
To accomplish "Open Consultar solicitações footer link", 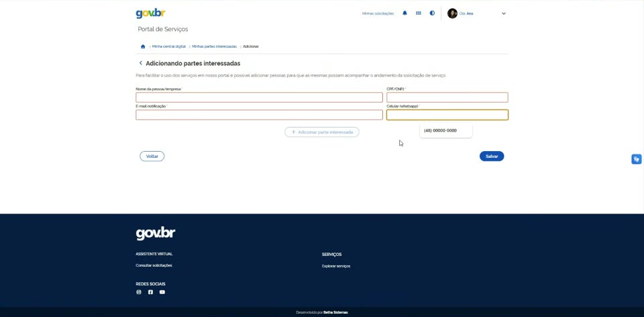I will [154, 265].
